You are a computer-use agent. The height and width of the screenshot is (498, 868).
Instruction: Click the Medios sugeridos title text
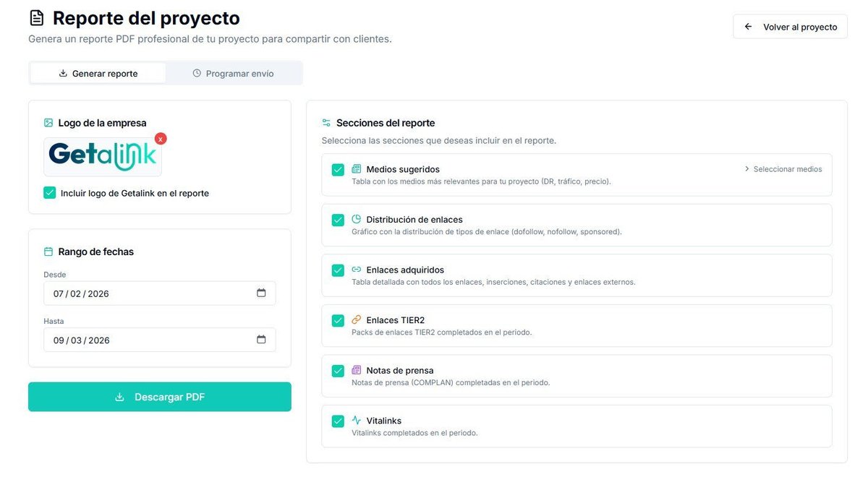pyautogui.click(x=403, y=169)
